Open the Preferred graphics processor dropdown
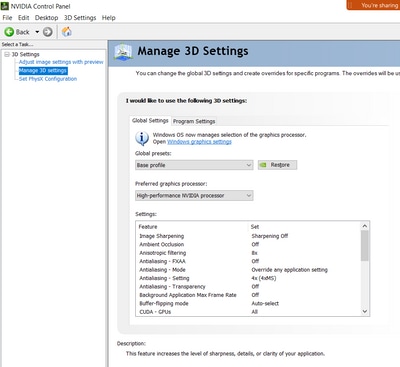 [194, 195]
